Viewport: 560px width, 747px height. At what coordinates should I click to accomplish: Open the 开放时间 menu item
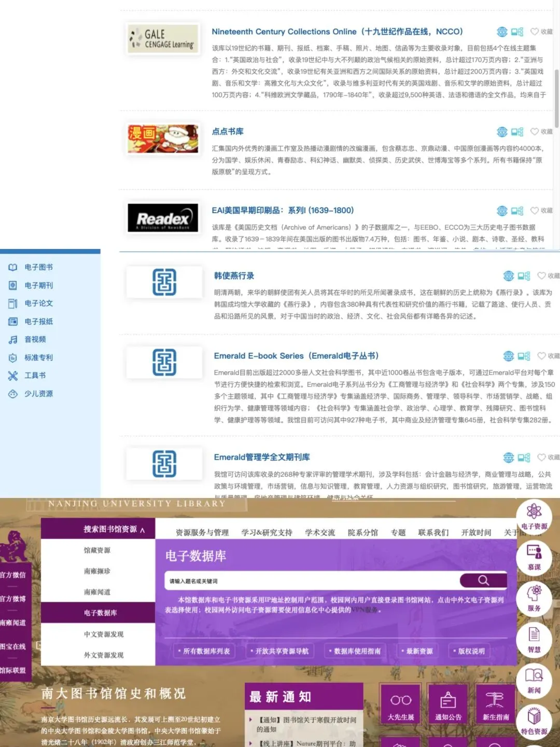click(476, 533)
